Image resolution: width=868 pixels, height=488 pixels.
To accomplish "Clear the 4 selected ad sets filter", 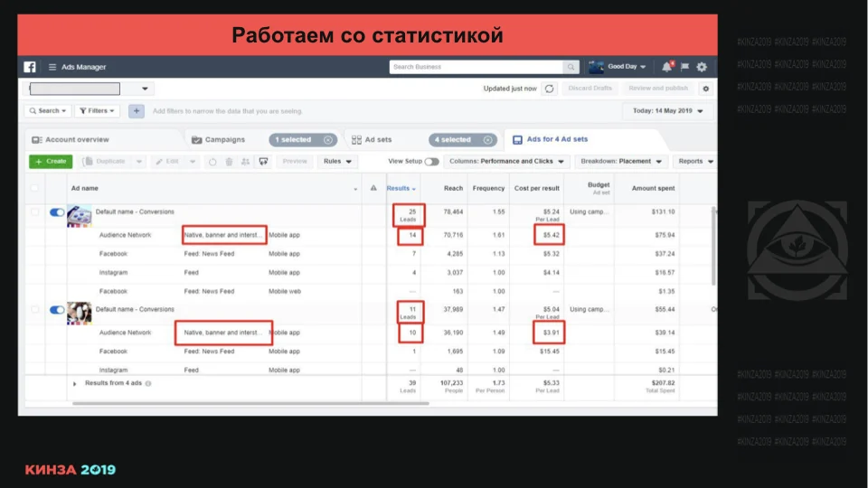I will (x=487, y=140).
